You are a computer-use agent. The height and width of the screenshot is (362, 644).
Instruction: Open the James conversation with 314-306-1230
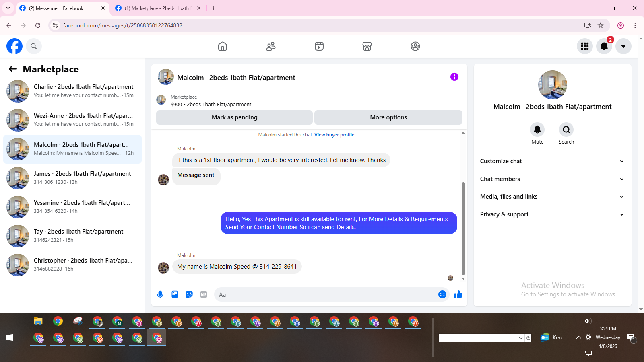pyautogui.click(x=72, y=178)
